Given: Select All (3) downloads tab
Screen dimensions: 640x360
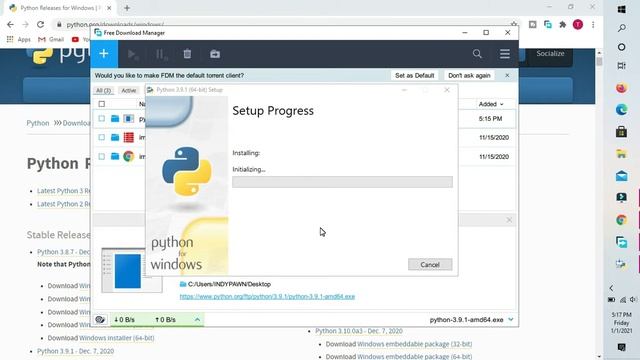Looking at the screenshot, I should click(103, 91).
